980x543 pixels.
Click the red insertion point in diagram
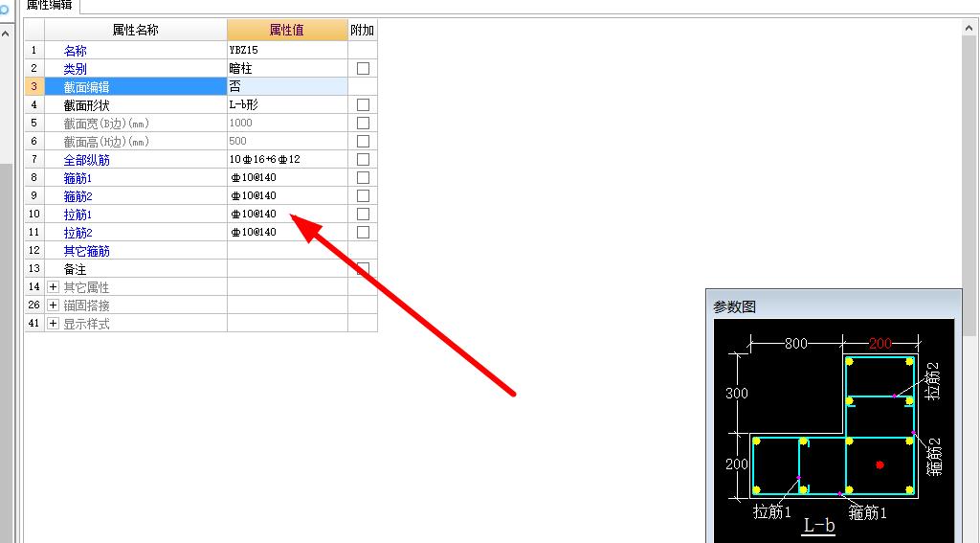(x=880, y=464)
